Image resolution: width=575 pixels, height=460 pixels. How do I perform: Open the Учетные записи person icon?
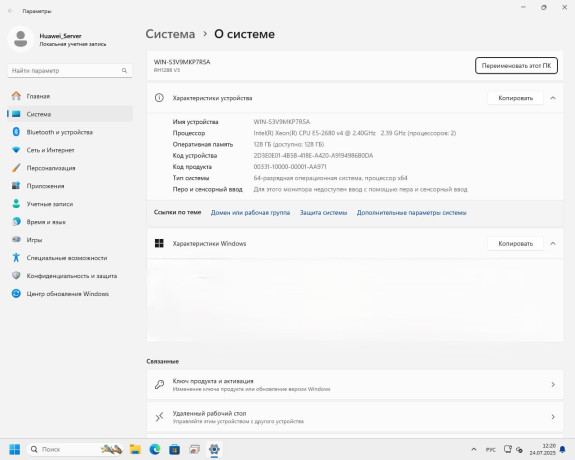click(x=16, y=204)
